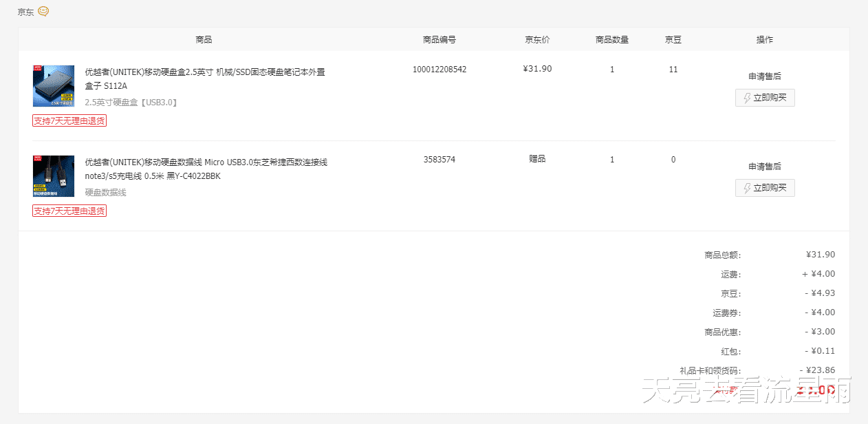Image resolution: width=868 pixels, height=424 pixels.
Task: Click the lightning icon in first 立即购买 button
Action: click(747, 97)
